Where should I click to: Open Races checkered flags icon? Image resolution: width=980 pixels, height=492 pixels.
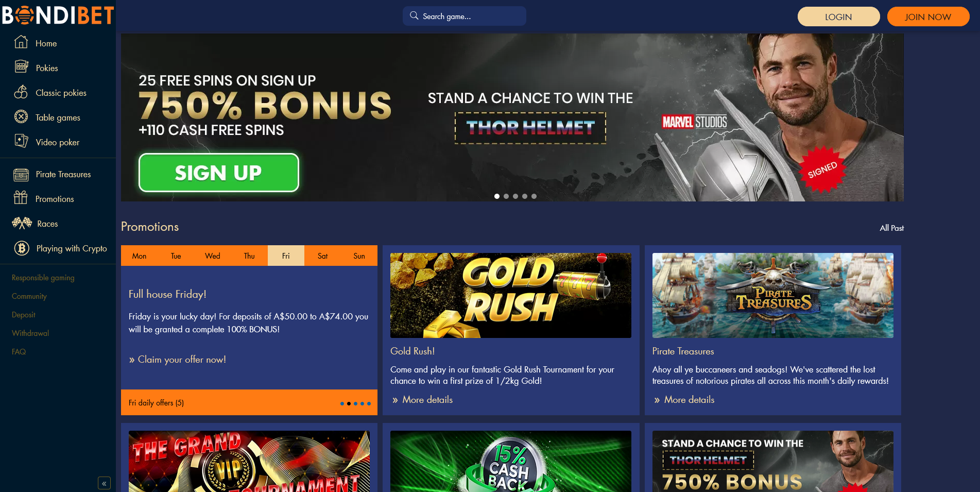tap(22, 223)
